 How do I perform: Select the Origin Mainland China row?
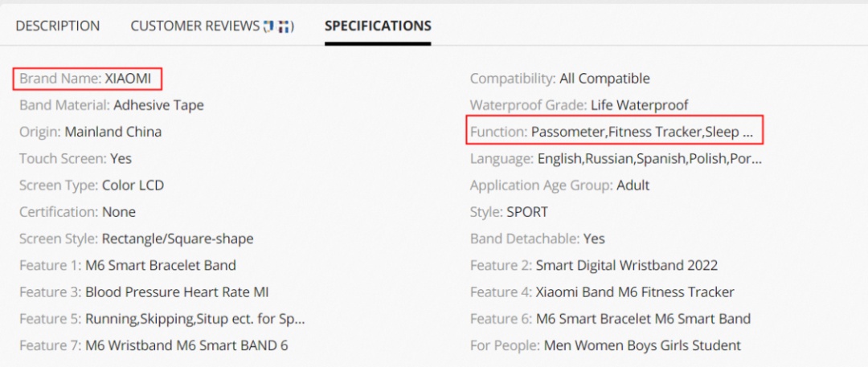tap(90, 132)
